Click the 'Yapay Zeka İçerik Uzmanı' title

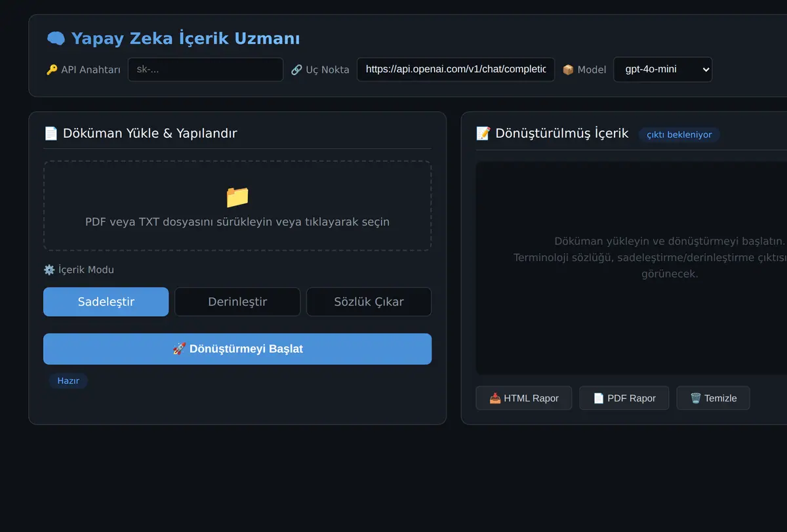[x=186, y=39]
